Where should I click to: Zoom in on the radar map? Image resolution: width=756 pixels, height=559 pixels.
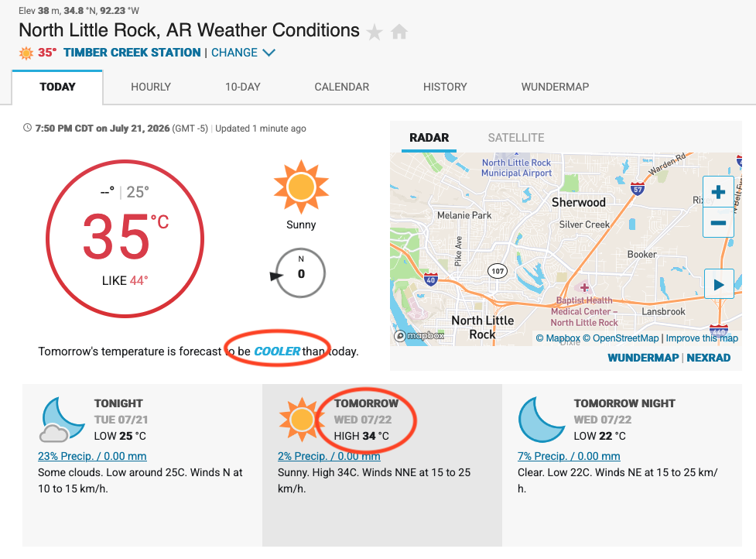pos(718,191)
